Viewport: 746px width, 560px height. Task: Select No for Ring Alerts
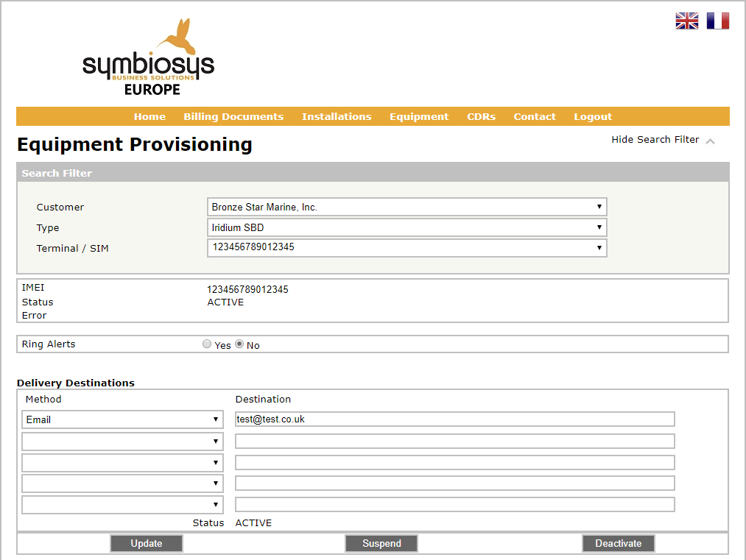(x=239, y=344)
